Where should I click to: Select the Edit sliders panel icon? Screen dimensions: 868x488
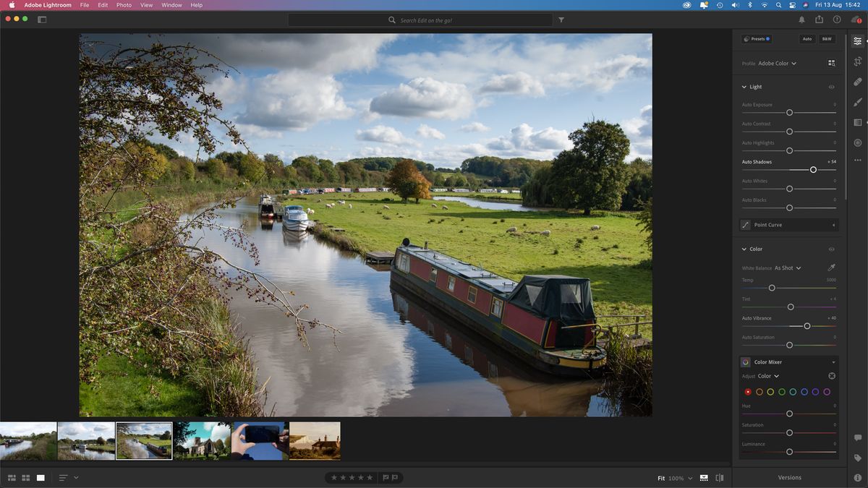(858, 41)
